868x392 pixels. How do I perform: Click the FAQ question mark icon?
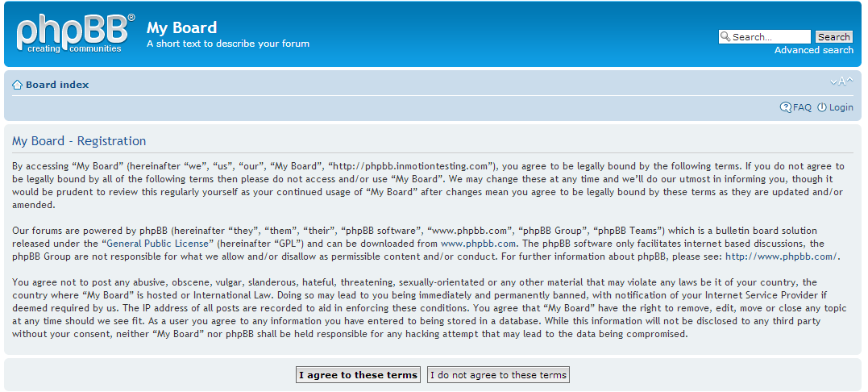pos(786,107)
